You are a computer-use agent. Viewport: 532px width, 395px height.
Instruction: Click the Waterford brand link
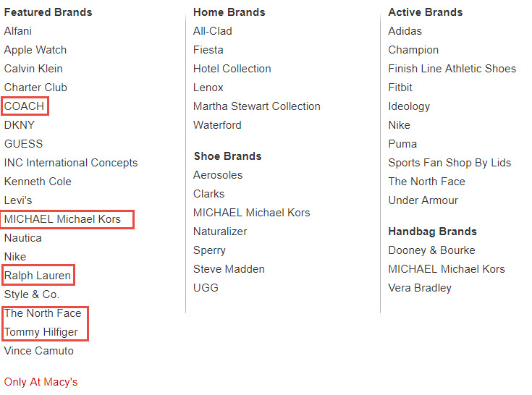(x=217, y=124)
